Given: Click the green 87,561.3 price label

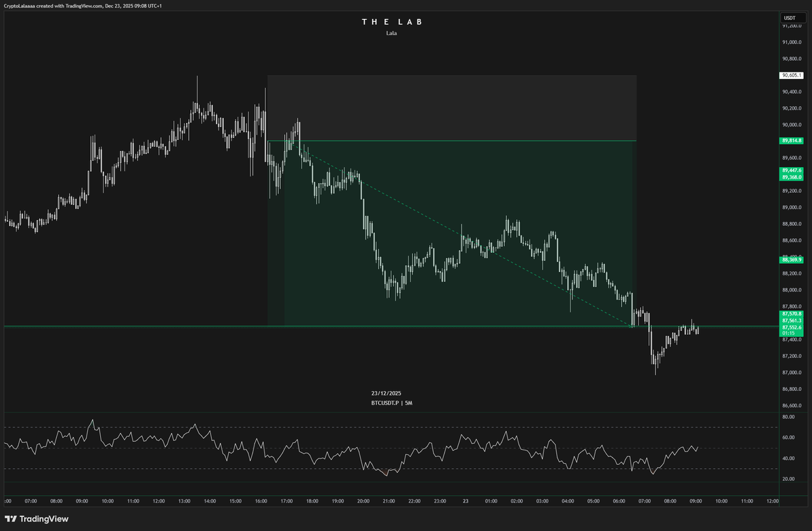Looking at the screenshot, I should click(791, 321).
